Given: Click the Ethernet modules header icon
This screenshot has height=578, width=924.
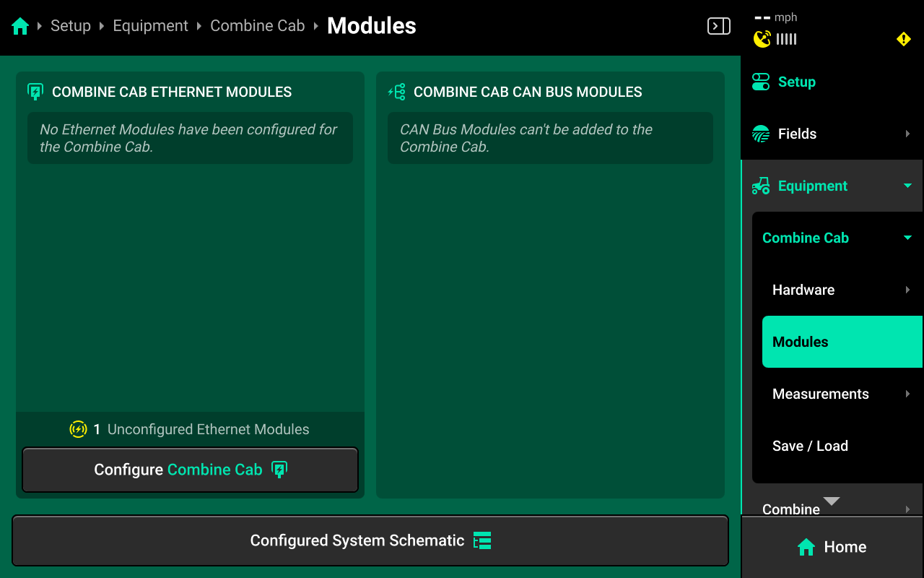Looking at the screenshot, I should coord(35,92).
